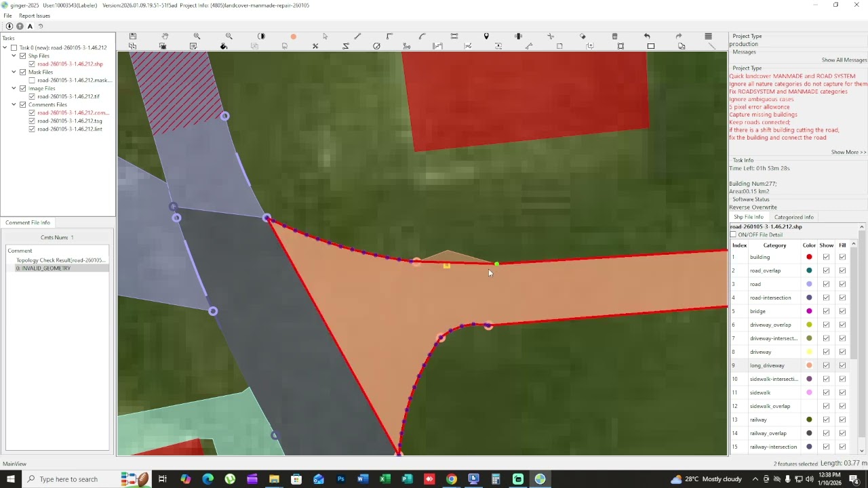Click the Zoom Out magnifier icon
Screen dimensions: 868x488
tap(229, 36)
